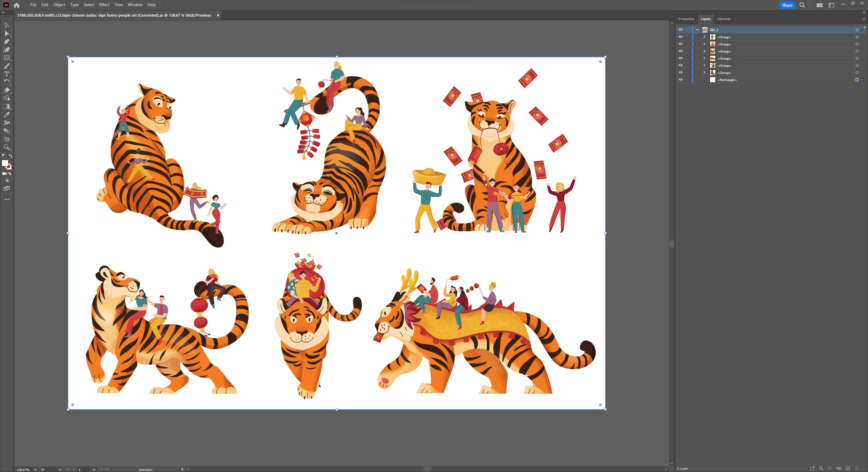This screenshot has height=472, width=868.
Task: Click Locate Object magnifier in Layers panel
Action: 821,468
